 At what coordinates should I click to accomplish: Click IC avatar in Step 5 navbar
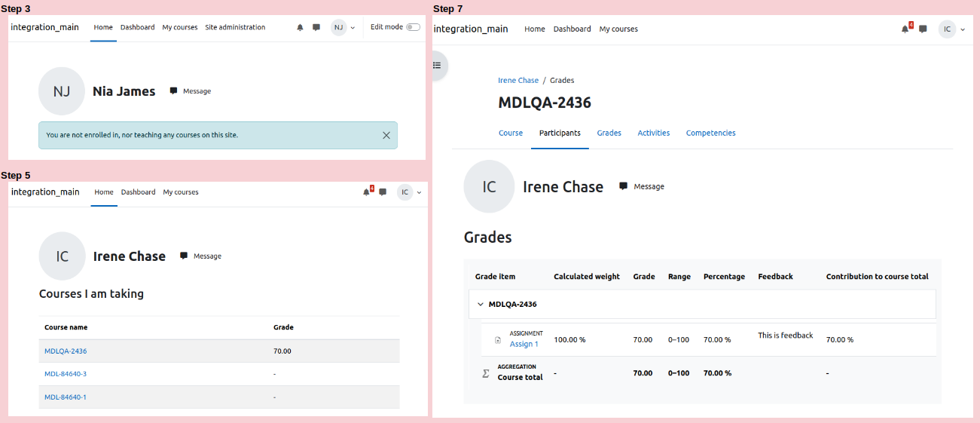(405, 192)
